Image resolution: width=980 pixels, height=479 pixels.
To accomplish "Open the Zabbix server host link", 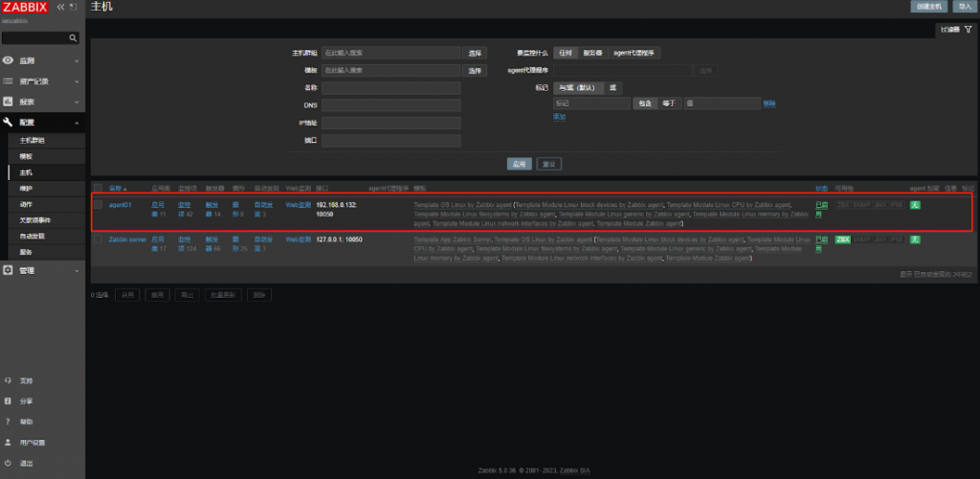I will 127,239.
